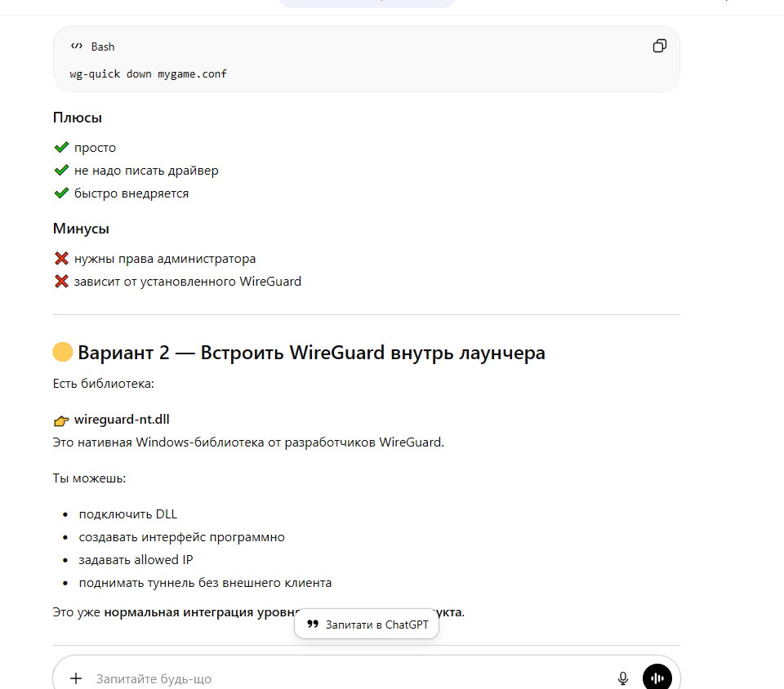Click the red cross beside "зависит от установленного WireGuard"

61,282
